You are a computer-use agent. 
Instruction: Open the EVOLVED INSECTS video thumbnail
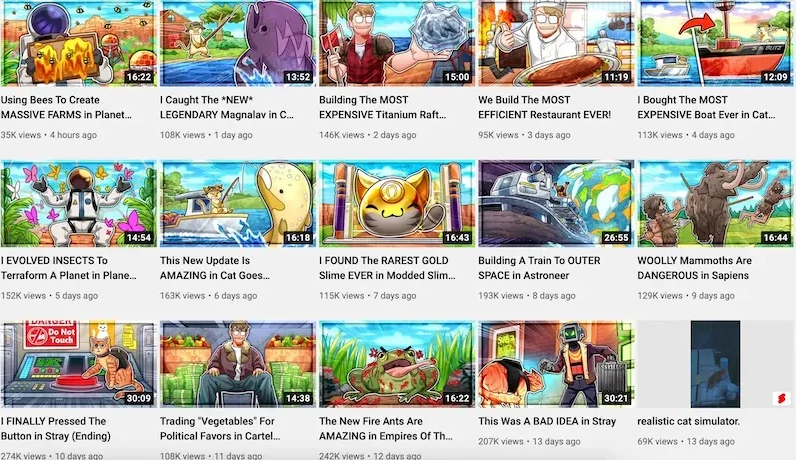click(x=79, y=204)
